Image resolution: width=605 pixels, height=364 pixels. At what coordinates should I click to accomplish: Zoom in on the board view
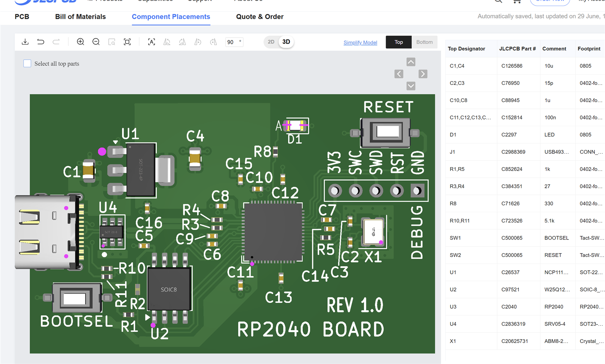pyautogui.click(x=80, y=42)
